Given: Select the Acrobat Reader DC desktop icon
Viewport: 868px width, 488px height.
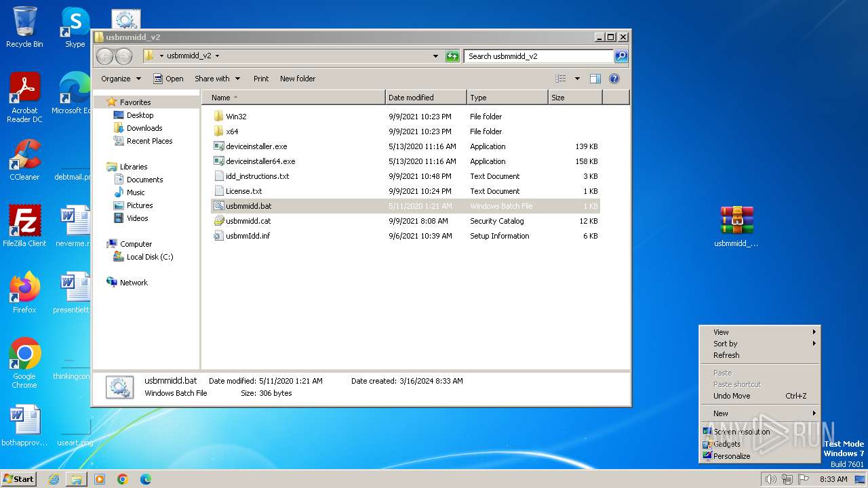Looking at the screenshot, I should 24,98.
